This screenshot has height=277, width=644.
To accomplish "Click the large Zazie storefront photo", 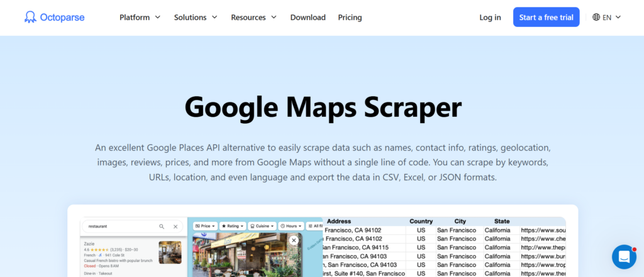I will pyautogui.click(x=247, y=255).
